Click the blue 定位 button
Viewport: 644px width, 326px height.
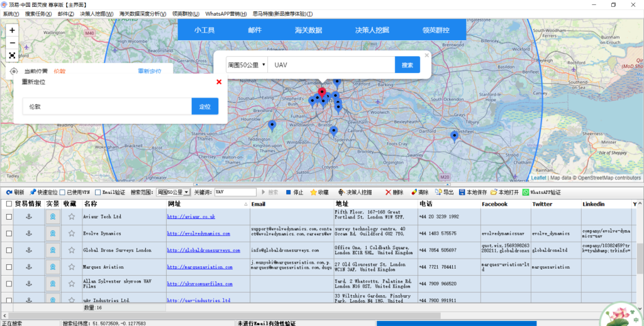click(204, 106)
